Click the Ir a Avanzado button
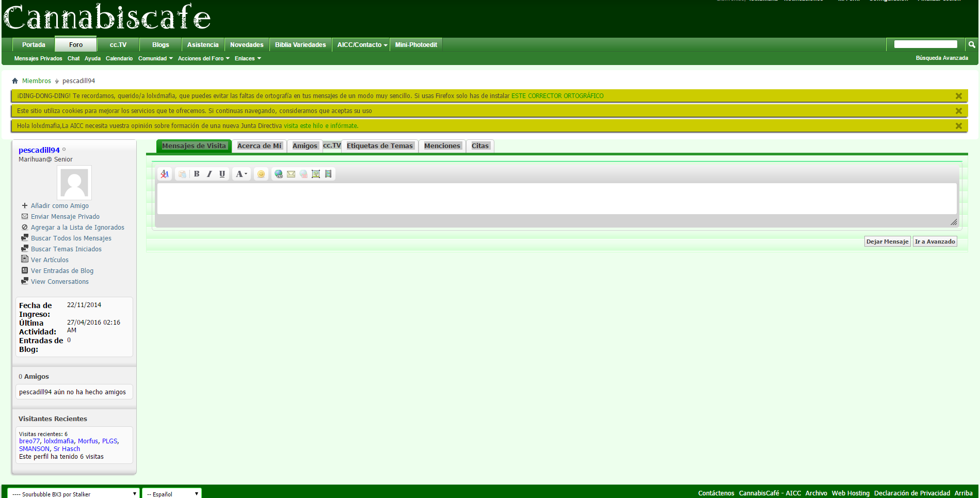 point(935,242)
